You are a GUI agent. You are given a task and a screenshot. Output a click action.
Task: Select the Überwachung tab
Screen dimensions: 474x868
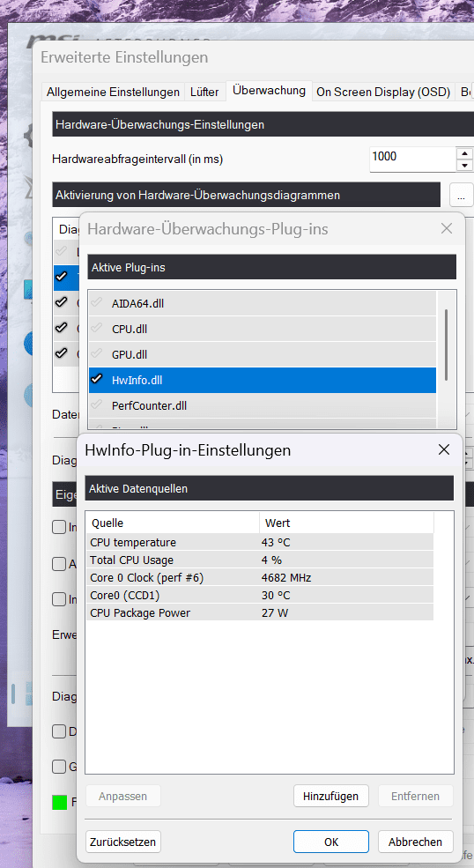pyautogui.click(x=269, y=91)
